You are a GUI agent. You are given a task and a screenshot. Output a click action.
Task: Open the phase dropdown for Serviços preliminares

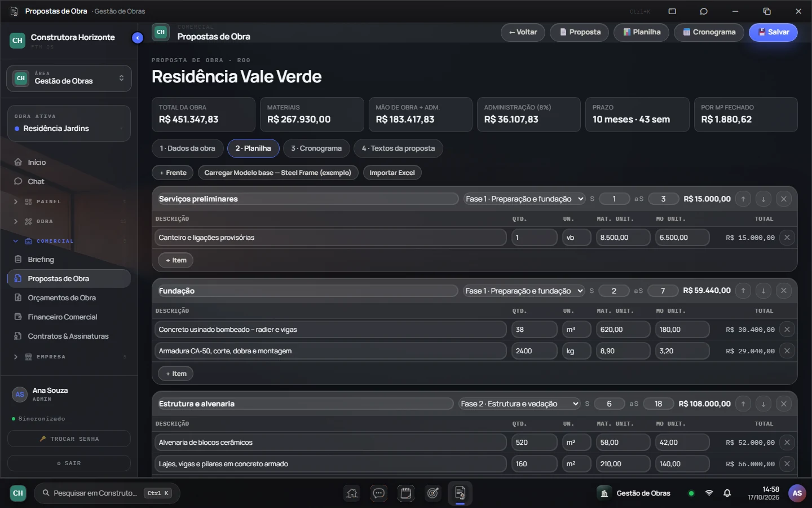pos(524,199)
